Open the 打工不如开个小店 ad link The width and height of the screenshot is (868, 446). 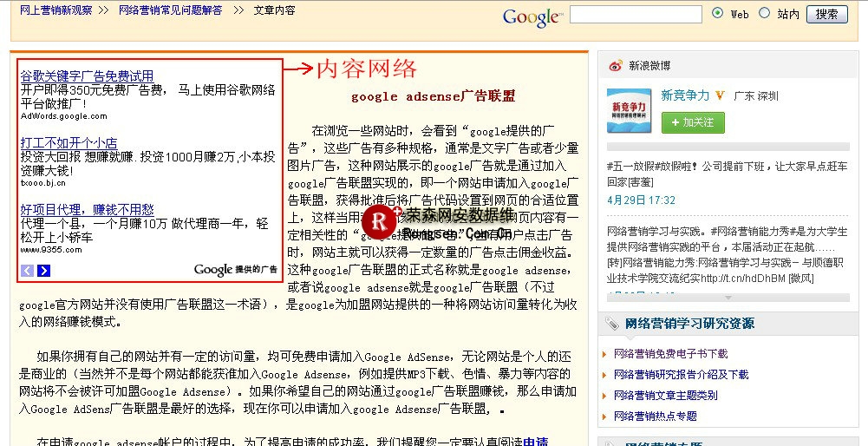coord(69,142)
